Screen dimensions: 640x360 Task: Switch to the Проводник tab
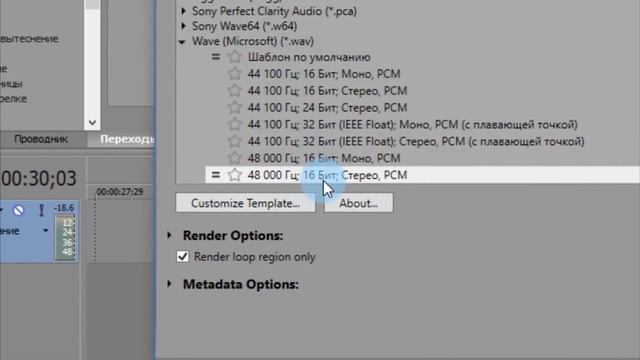coord(41,139)
